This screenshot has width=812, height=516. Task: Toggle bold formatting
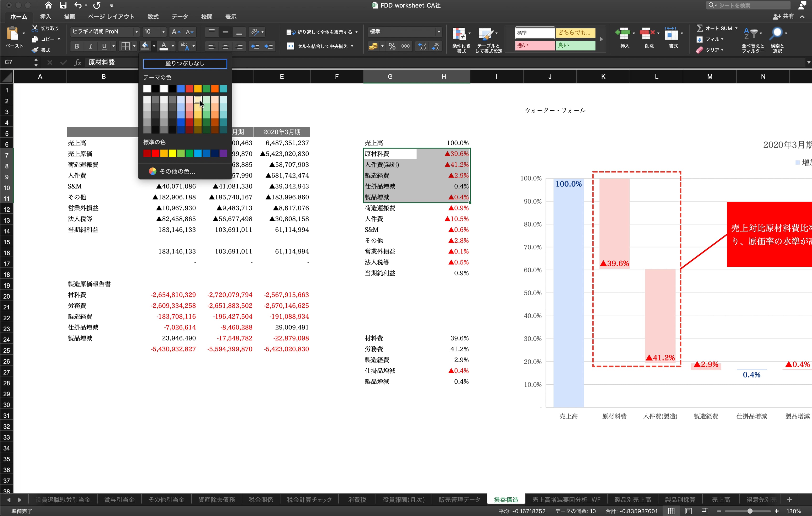pos(77,46)
